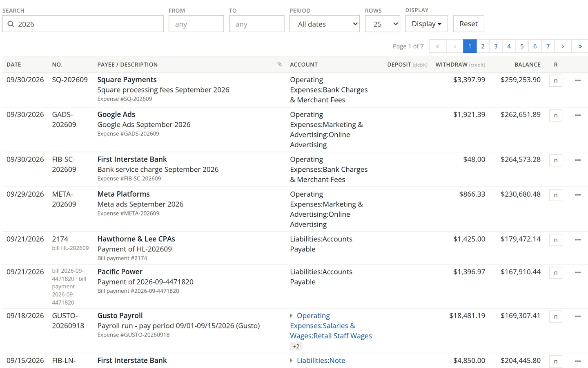The height and width of the screenshot is (368, 588).
Task: Click the From date field
Action: [x=196, y=24]
